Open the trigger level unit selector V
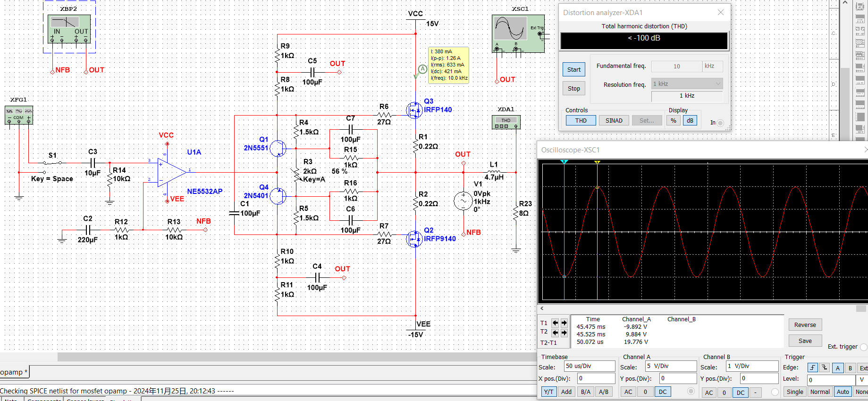Screen dimensions: 868x401 coord(861,379)
